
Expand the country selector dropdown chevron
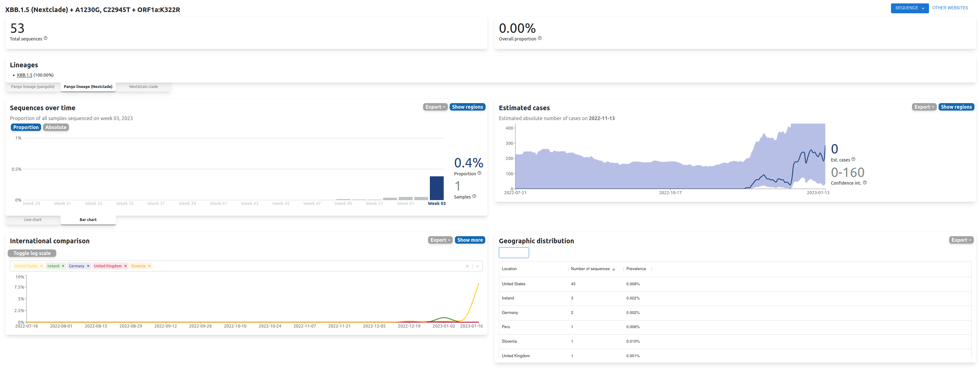(x=477, y=266)
